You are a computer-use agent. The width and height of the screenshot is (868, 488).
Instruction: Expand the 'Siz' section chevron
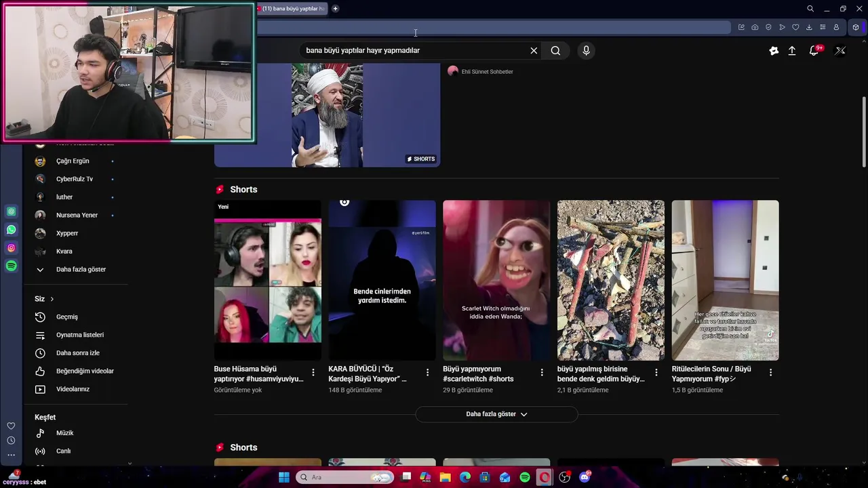pos(52,299)
